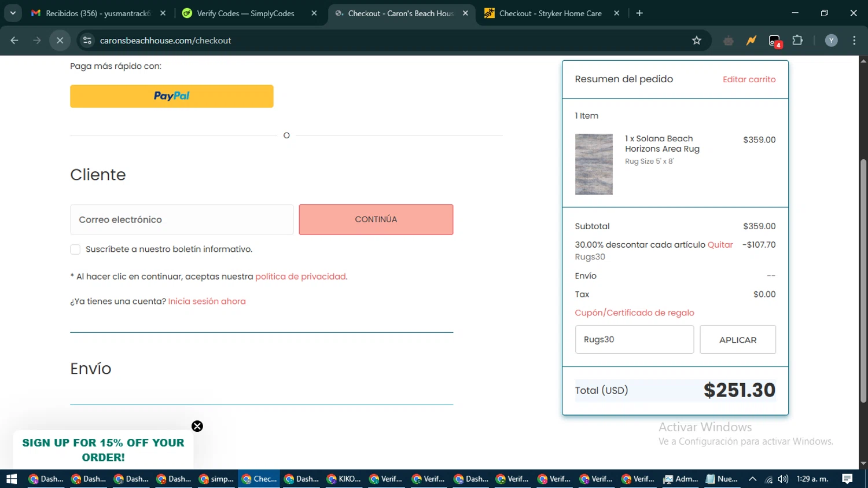The height and width of the screenshot is (488, 868).
Task: Click Inicia sesión ahora link
Action: tap(207, 302)
